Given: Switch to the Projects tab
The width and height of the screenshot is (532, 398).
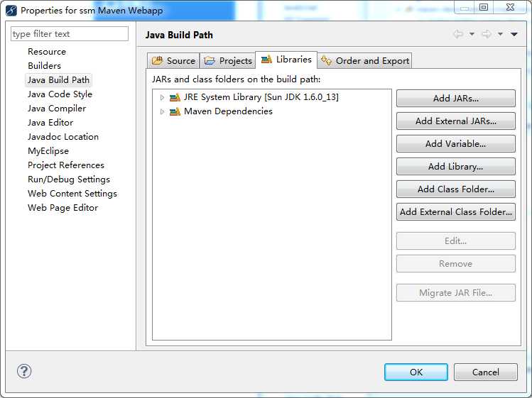Looking at the screenshot, I should point(228,61).
